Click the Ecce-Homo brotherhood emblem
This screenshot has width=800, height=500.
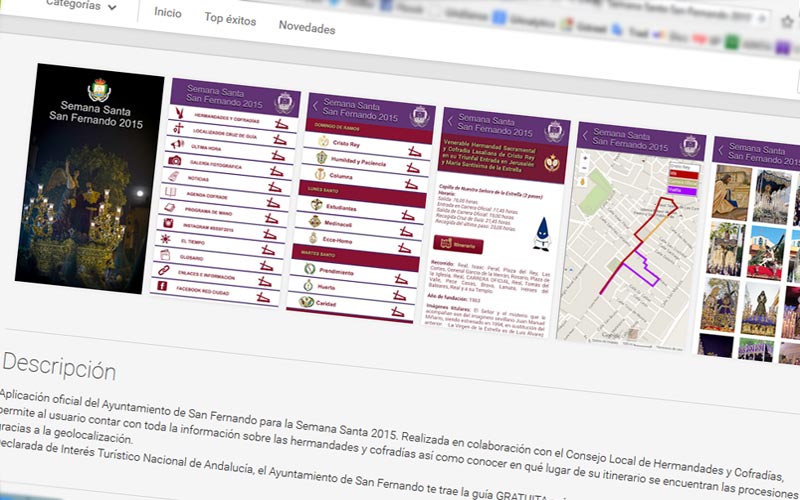point(313,238)
